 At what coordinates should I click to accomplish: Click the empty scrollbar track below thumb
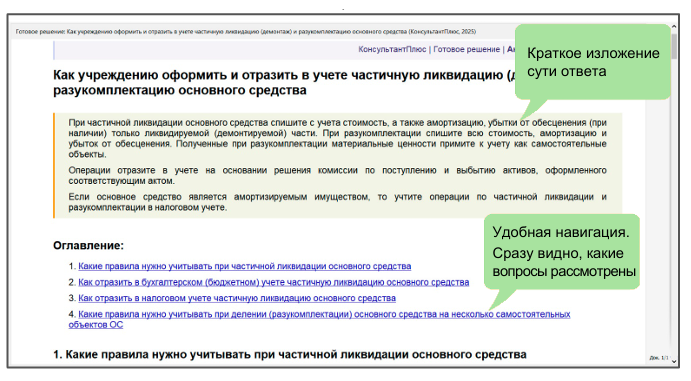pyautogui.click(x=674, y=207)
